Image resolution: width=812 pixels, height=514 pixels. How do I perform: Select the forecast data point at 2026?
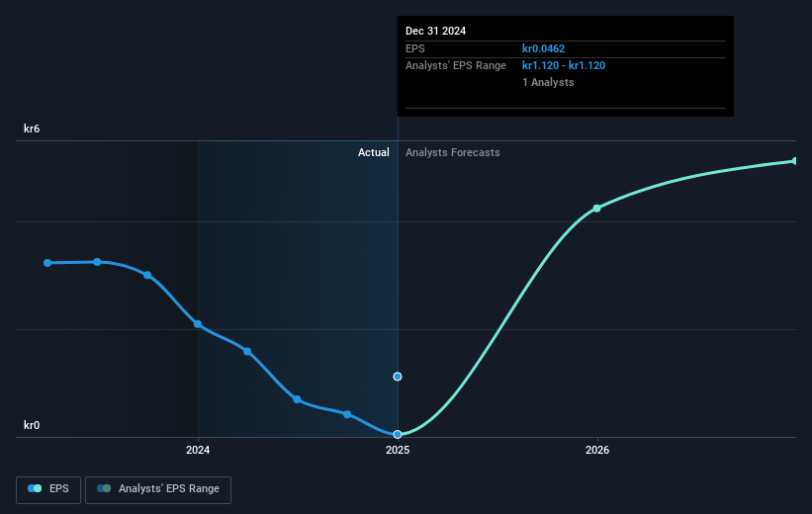[x=596, y=209]
